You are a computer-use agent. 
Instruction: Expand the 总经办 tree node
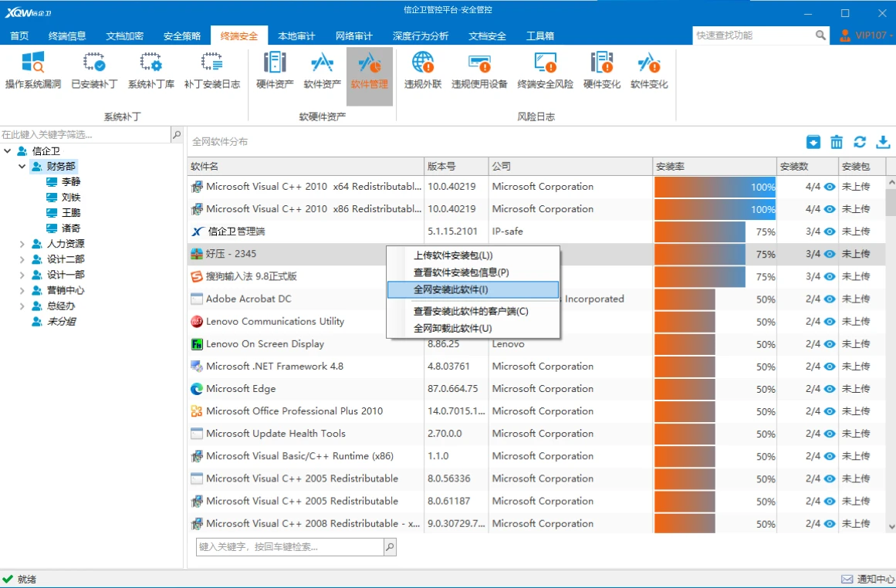click(x=22, y=306)
